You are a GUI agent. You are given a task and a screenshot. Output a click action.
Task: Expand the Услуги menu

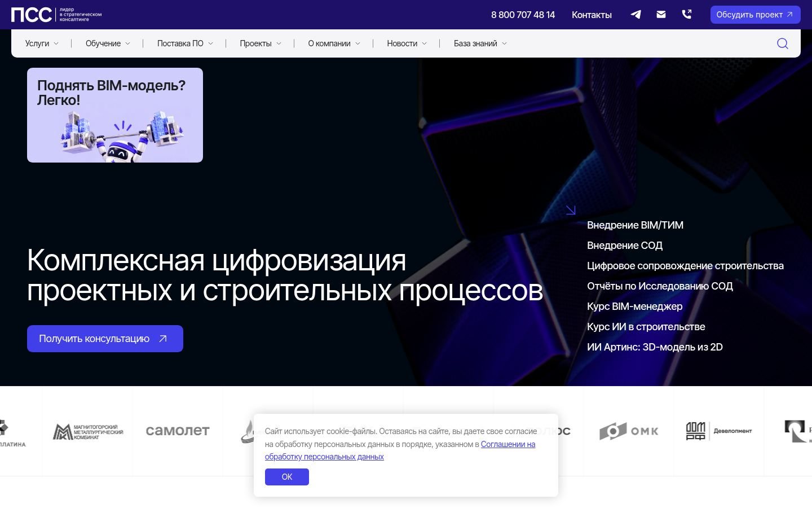tap(42, 43)
